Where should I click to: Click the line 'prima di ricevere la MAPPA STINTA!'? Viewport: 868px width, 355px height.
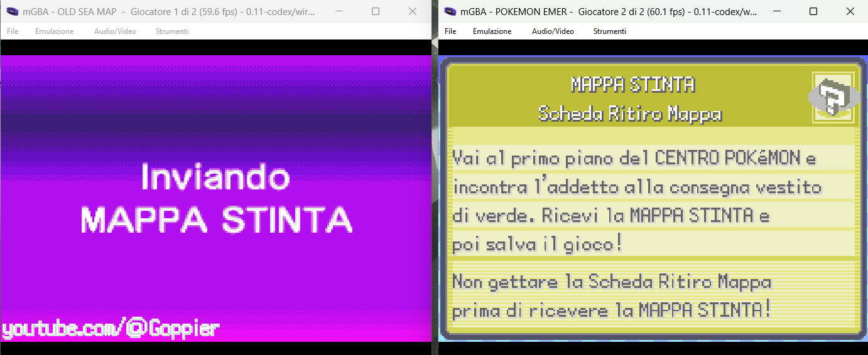611,310
